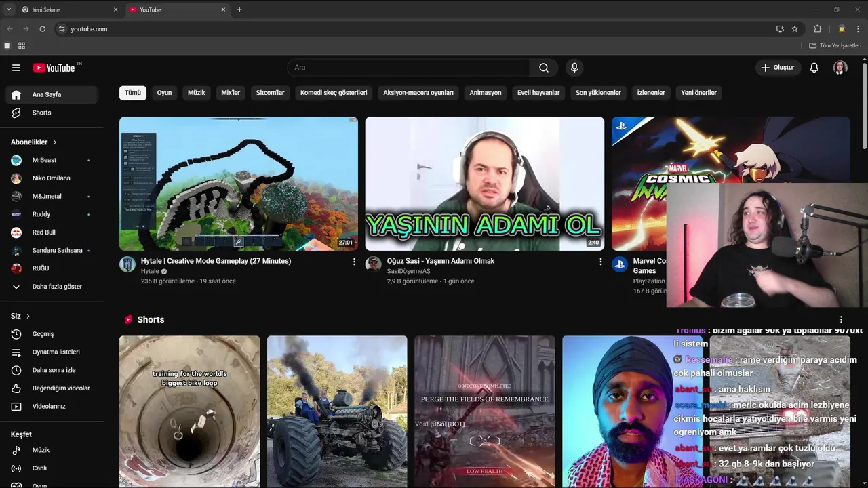Open the notifications bell
Screen dimensions: 868x488
[x=814, y=68]
